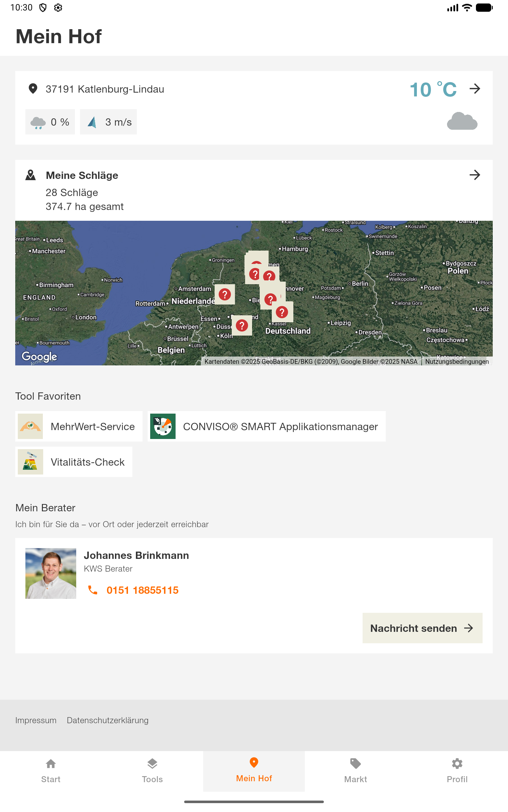The image size is (508, 812).
Task: Tap the Meine Schläge map-person icon
Action: [30, 175]
